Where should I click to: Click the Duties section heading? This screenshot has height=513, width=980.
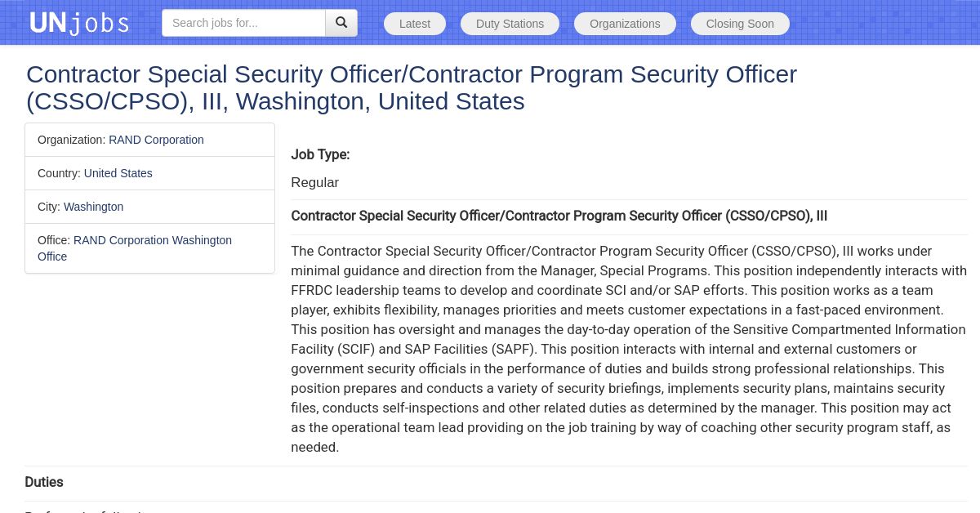[x=44, y=482]
